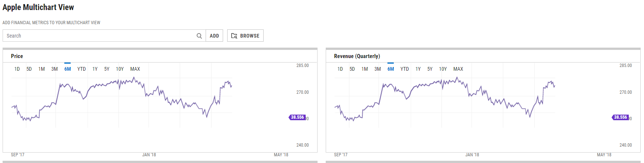Choose MAX range on Revenue chart
Screen dimensions: 644x163
click(458, 69)
